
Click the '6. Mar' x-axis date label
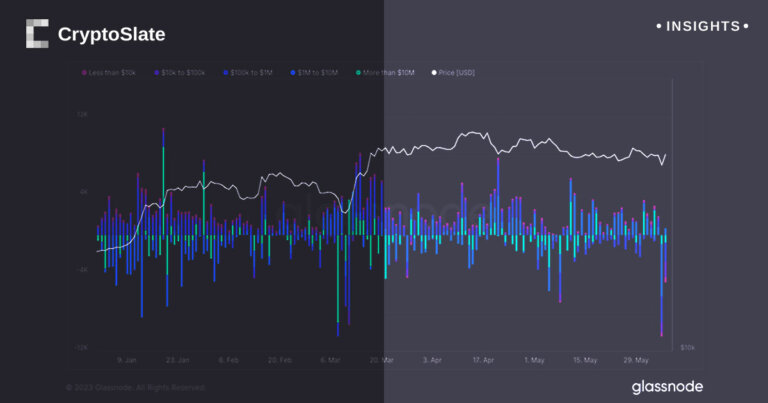point(330,360)
